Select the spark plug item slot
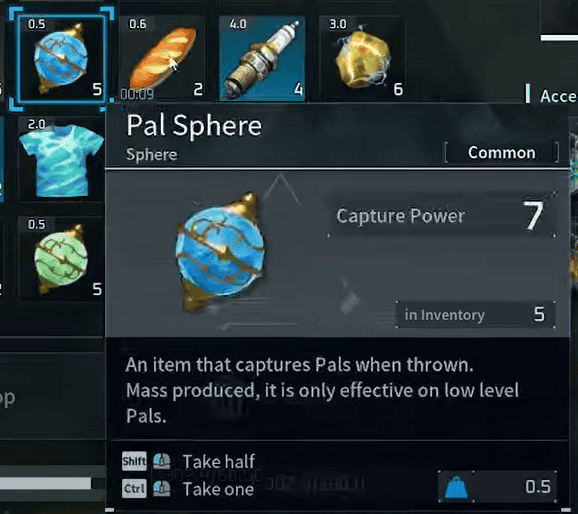578x514 pixels. pos(262,59)
